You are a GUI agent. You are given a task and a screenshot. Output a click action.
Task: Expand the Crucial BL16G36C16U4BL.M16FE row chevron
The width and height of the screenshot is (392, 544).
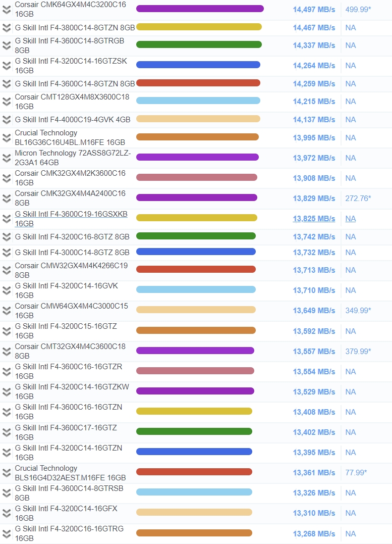[x=7, y=138]
